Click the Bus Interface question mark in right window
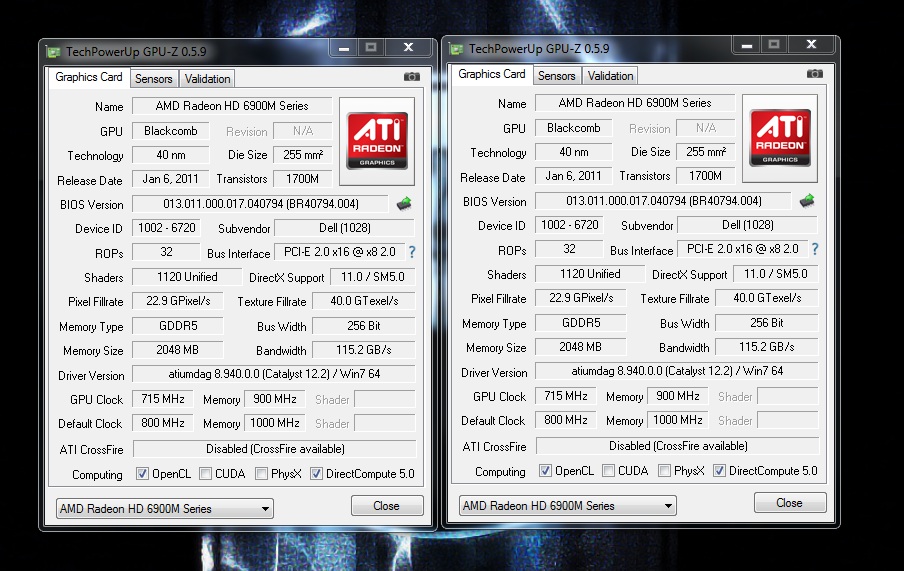Image resolution: width=904 pixels, height=571 pixels. pos(815,249)
